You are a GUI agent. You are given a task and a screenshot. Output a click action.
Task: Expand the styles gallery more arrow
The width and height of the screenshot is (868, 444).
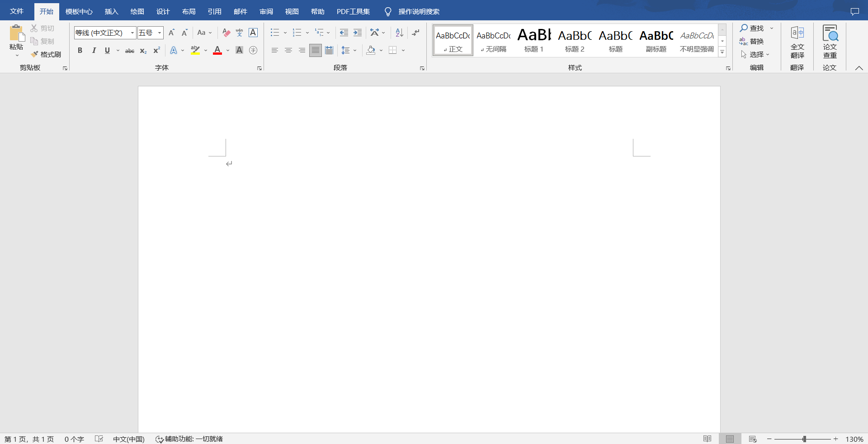(722, 52)
